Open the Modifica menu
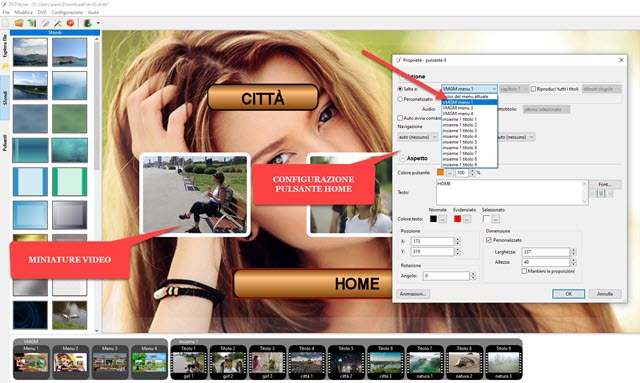 pyautogui.click(x=23, y=13)
